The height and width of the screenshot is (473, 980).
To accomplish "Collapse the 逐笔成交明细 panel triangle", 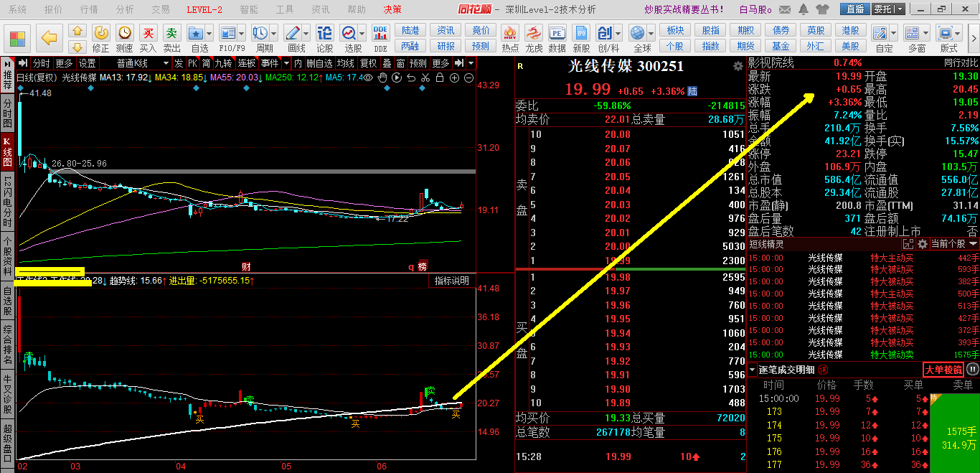I will [753, 370].
